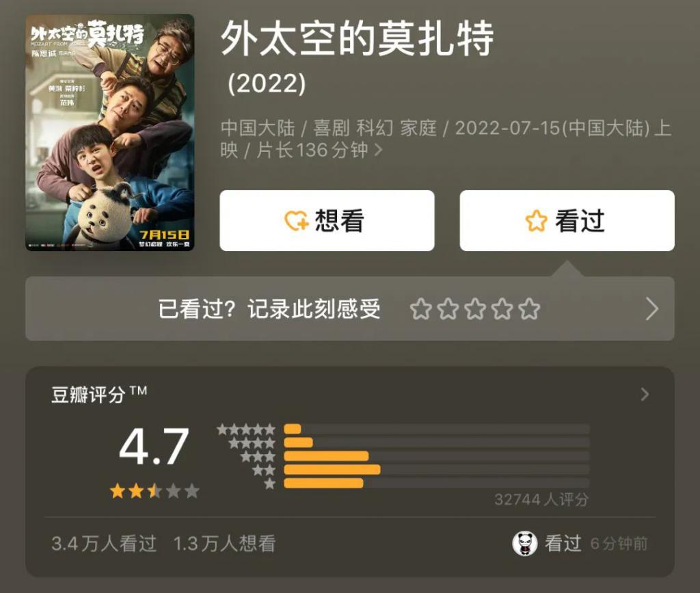Expand the 豆瓣评分 section chevron

click(645, 394)
